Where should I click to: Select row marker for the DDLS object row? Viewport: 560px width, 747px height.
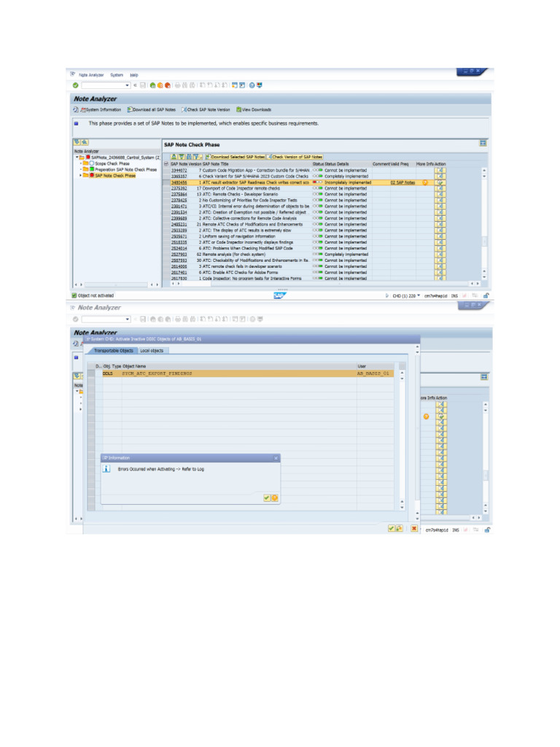point(91,373)
